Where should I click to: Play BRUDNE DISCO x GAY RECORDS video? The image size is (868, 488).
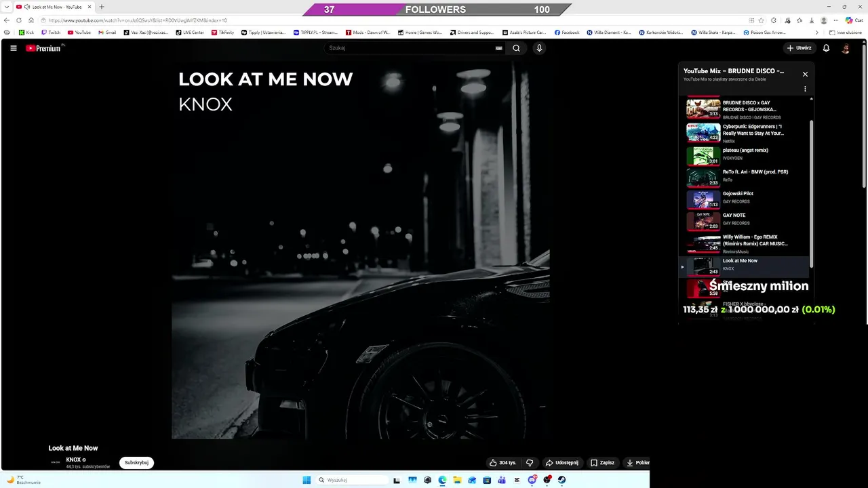pyautogui.click(x=744, y=109)
